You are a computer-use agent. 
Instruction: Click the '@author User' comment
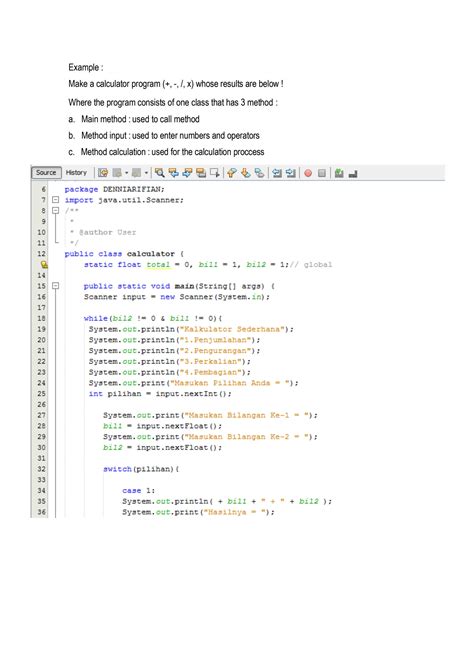pos(107,232)
